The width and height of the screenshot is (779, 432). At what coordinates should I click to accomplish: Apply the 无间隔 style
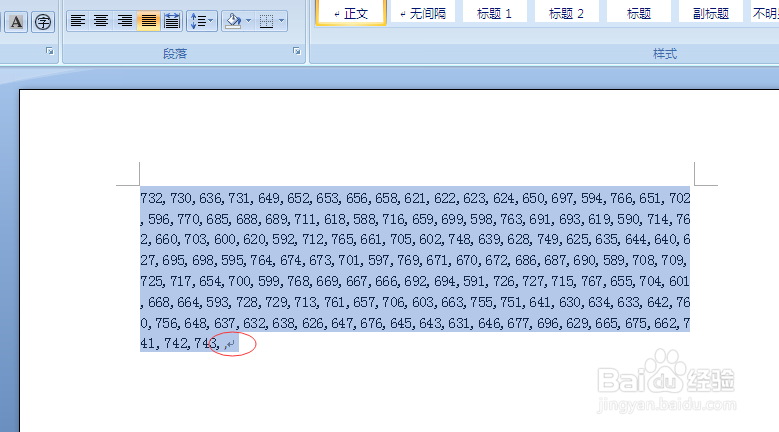click(x=423, y=12)
